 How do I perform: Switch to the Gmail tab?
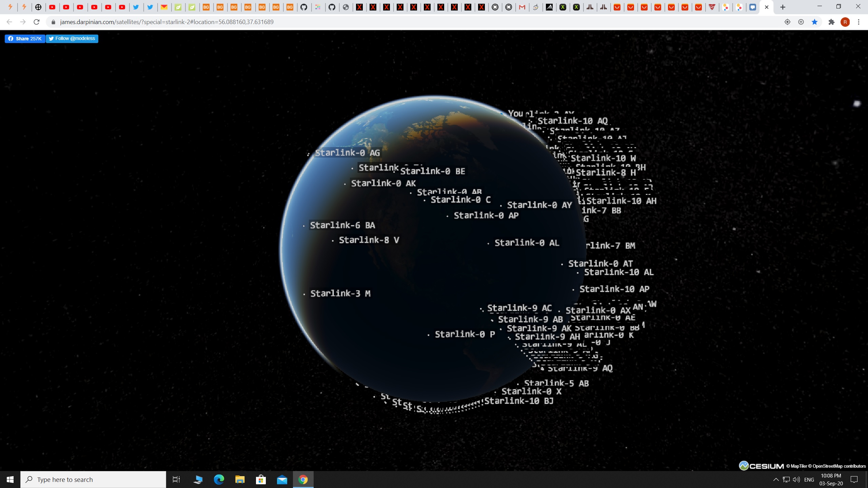point(522,7)
